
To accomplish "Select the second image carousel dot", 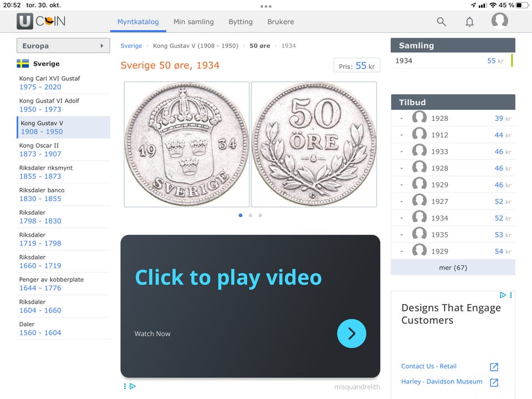I will (250, 215).
